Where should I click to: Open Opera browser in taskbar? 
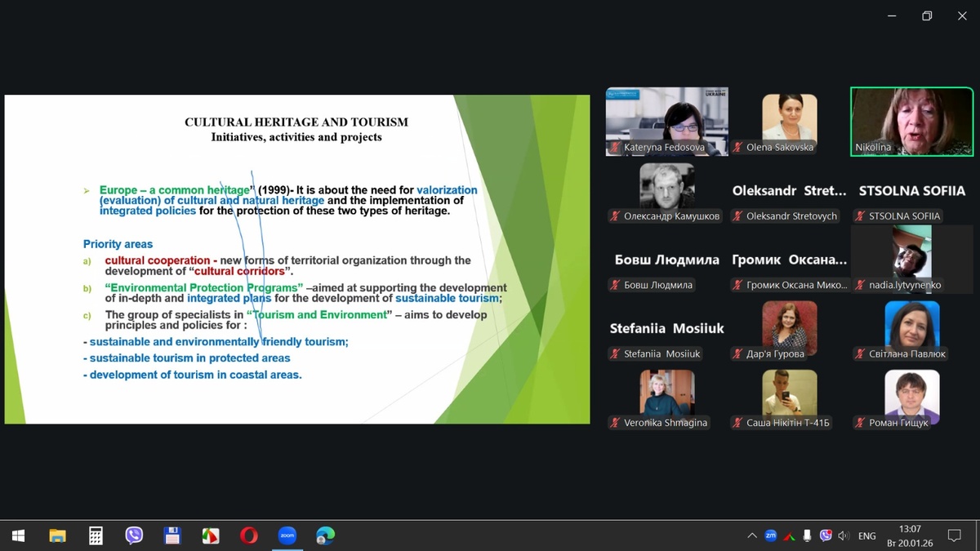(x=248, y=535)
